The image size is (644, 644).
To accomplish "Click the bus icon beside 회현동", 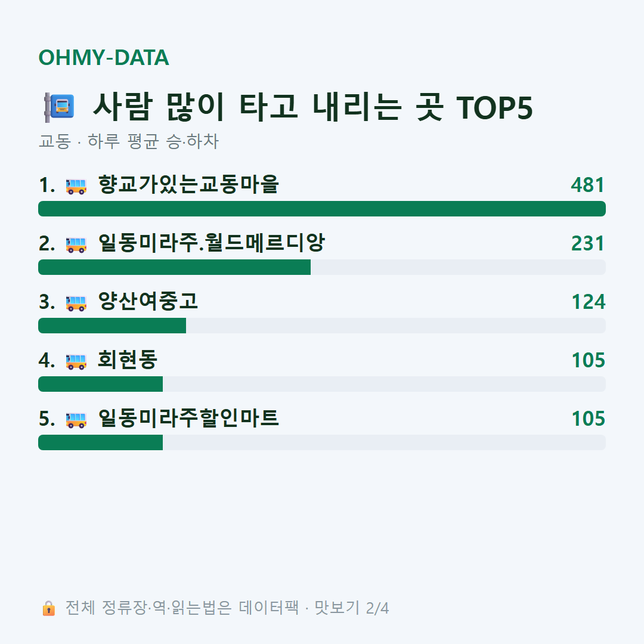I will point(76,361).
